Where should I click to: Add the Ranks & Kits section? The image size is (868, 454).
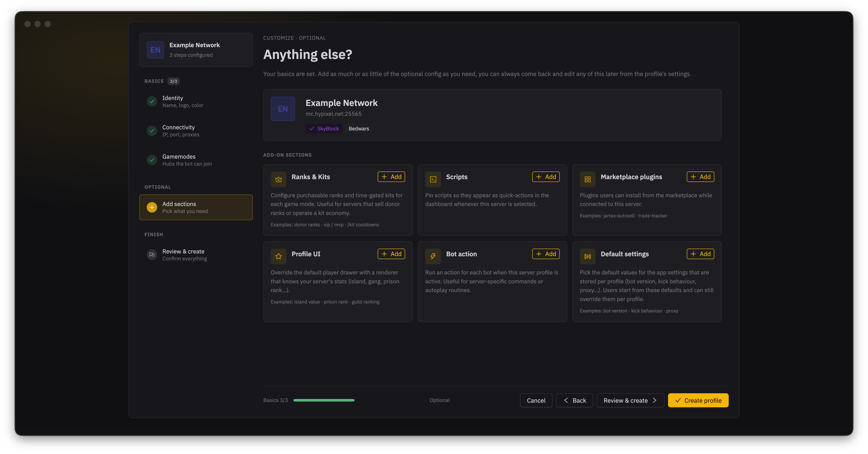tap(391, 177)
